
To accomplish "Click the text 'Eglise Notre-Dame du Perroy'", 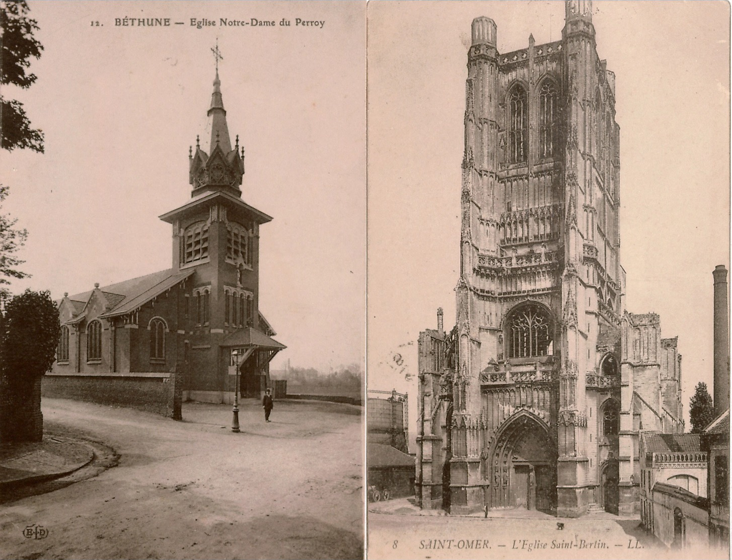I will [x=257, y=22].
